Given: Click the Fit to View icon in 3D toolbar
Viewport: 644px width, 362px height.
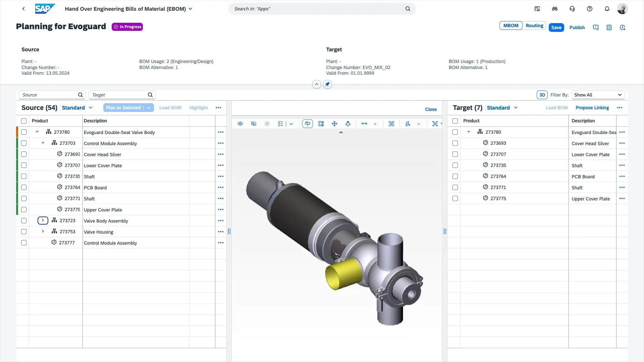Looking at the screenshot, I should (x=391, y=124).
